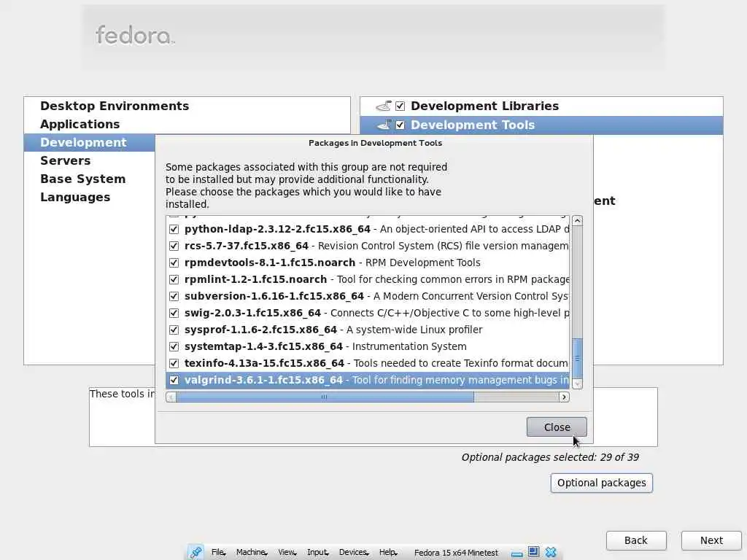Uncheck the systemtap package checkbox
747x560 pixels.
[174, 346]
